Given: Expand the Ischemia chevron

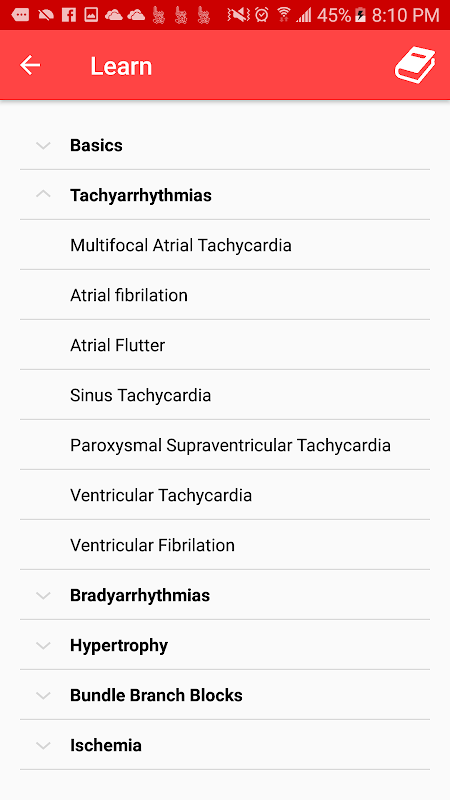Looking at the screenshot, I should [x=44, y=745].
